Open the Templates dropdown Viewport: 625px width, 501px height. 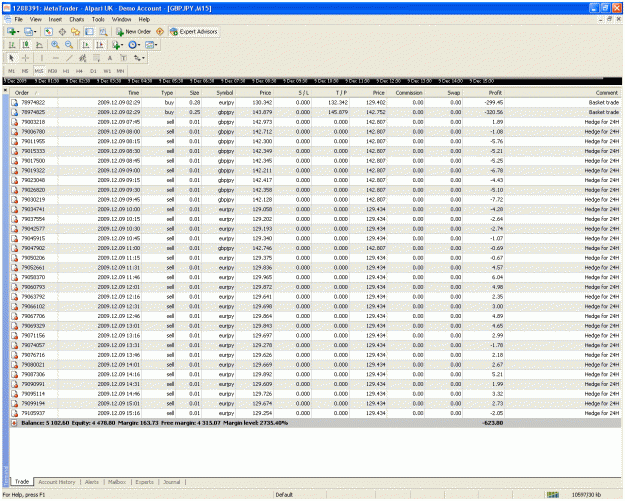click(151, 45)
